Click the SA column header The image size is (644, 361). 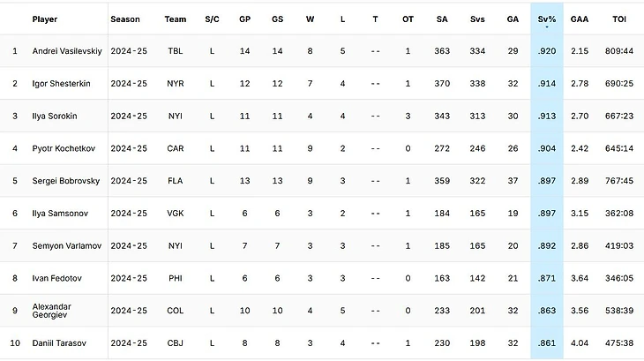441,19
